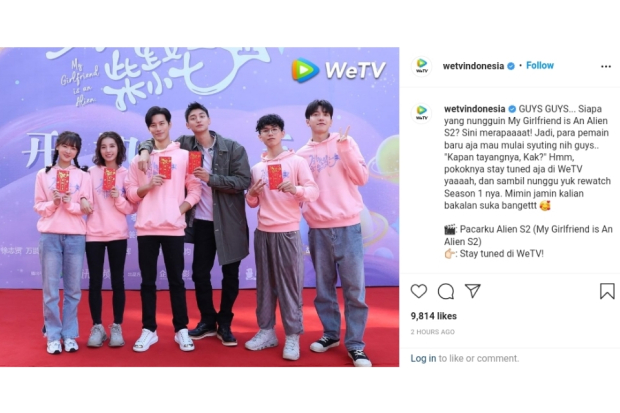Share the post using the paper plane icon
The height and width of the screenshot is (413, 620).
pos(473,291)
